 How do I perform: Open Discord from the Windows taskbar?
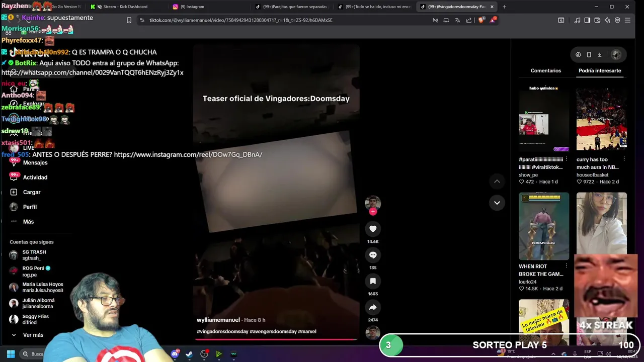[175, 354]
